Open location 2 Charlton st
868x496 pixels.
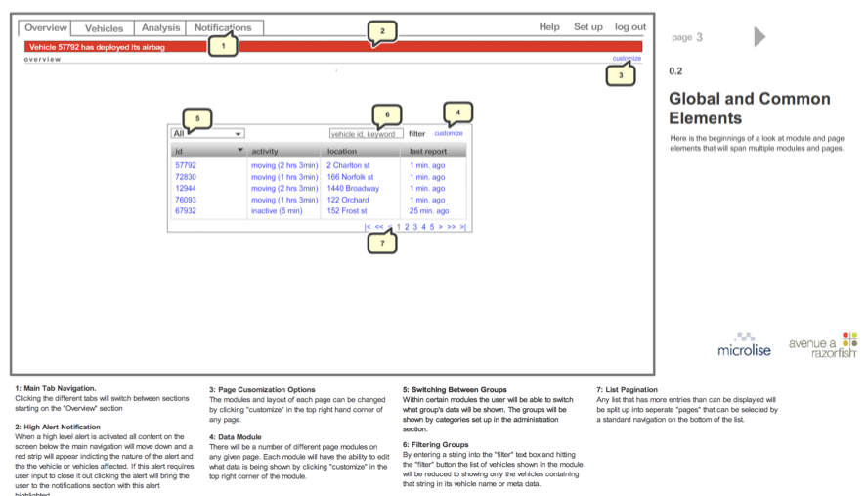point(348,165)
